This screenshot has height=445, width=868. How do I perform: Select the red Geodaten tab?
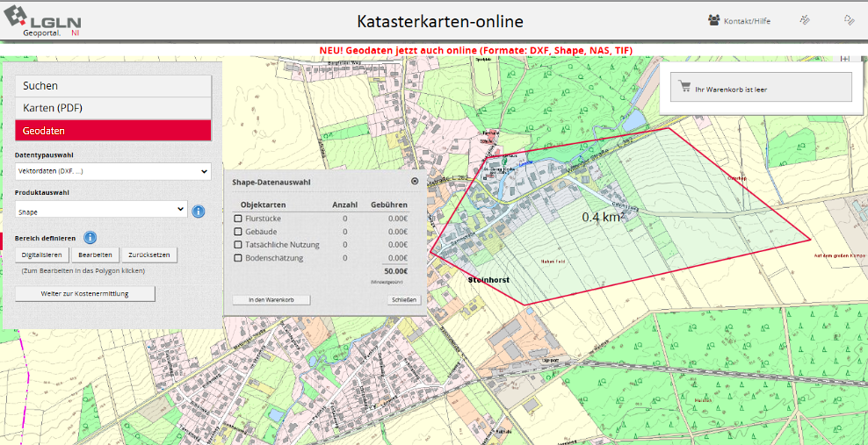coord(113,131)
